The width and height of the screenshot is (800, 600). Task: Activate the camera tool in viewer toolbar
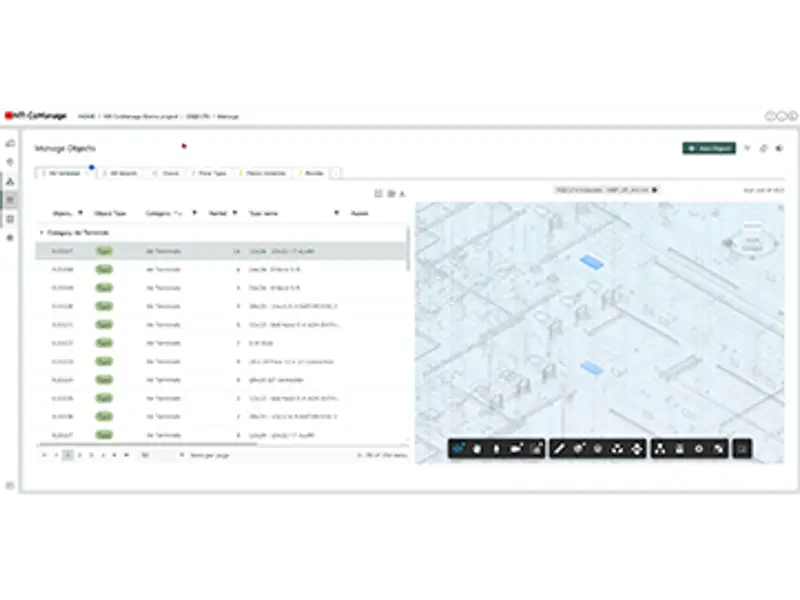pos(516,449)
